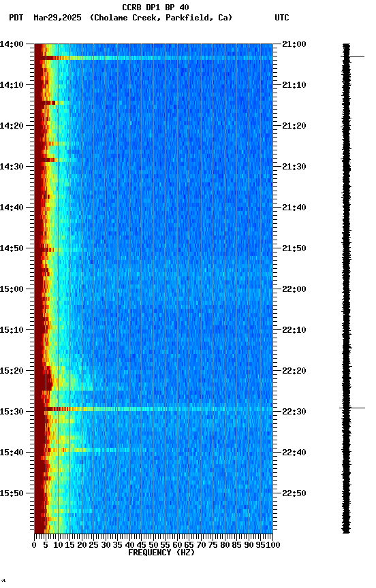Click '(Cholame Creek, Parkfield, Ca)' location text
The image size is (376, 588).
click(x=161, y=18)
